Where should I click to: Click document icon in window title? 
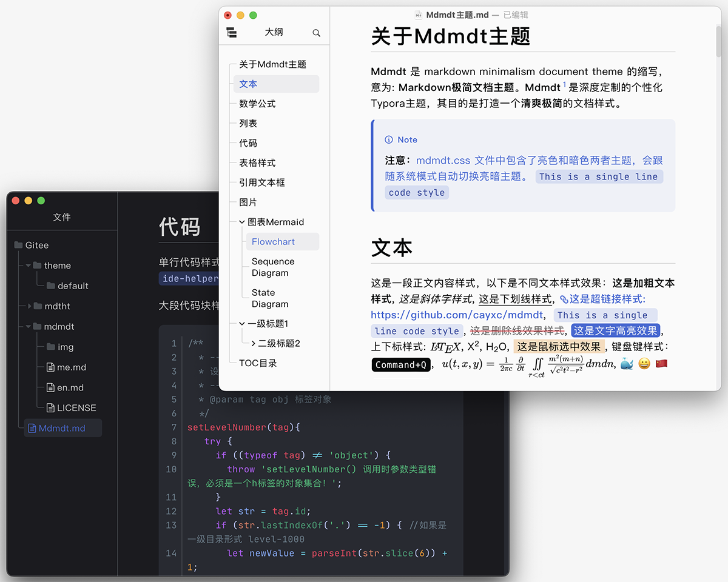click(x=419, y=15)
